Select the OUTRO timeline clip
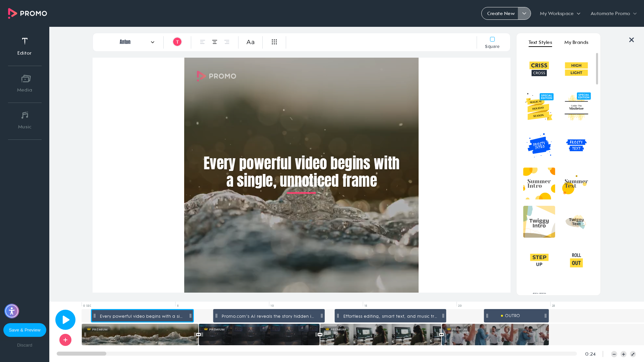Image resolution: width=644 pixels, height=362 pixels. point(516,316)
